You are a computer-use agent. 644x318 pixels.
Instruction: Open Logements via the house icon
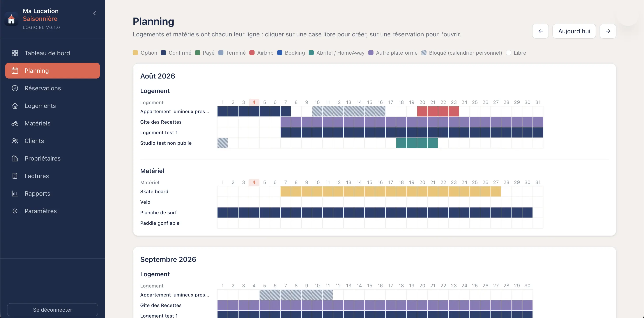pos(15,106)
